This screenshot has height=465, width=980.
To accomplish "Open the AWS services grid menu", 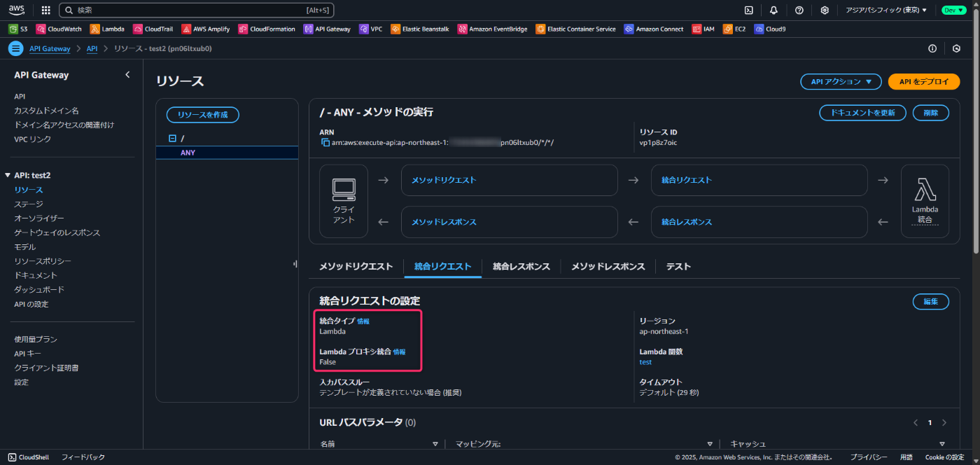I will coord(45,10).
